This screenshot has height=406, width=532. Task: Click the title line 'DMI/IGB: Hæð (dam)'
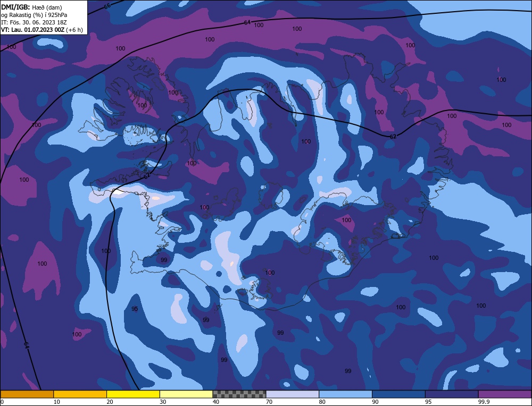coord(31,7)
